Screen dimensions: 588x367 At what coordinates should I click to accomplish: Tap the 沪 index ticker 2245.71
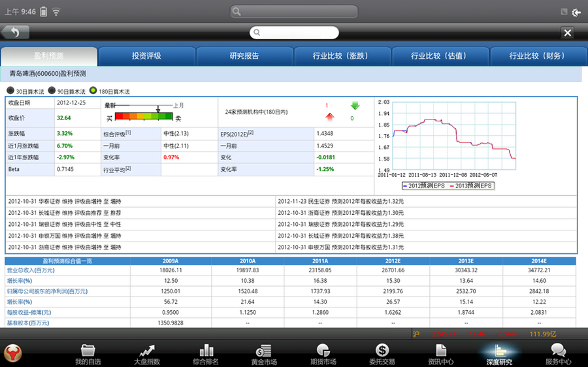[x=444, y=334]
